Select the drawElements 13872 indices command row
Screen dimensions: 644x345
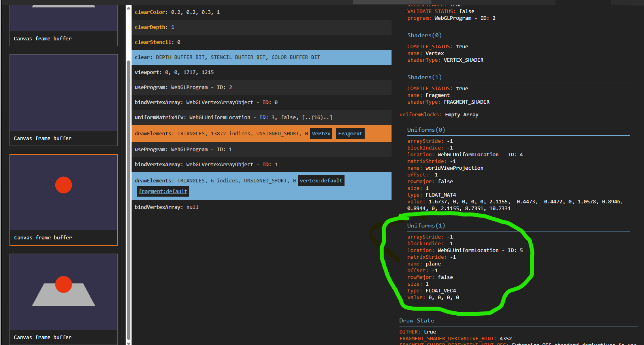coord(262,134)
